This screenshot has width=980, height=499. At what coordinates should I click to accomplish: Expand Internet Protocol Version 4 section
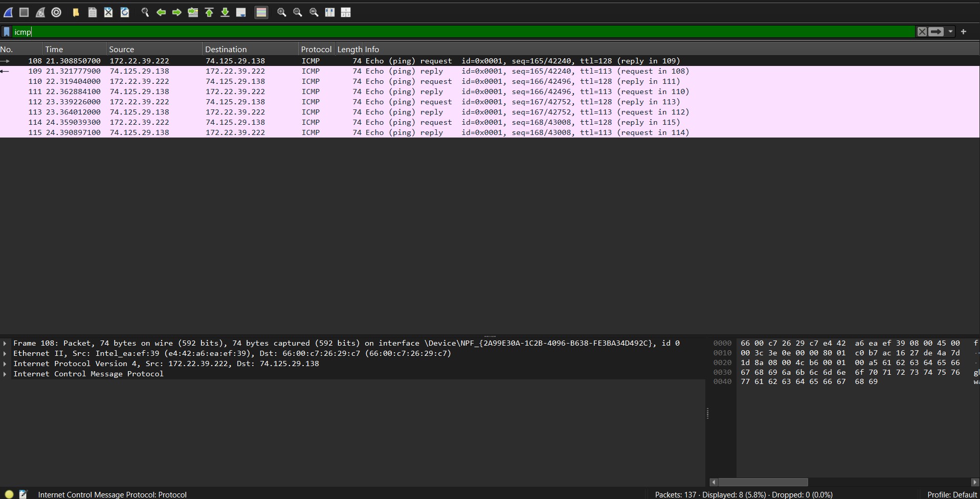click(x=5, y=364)
